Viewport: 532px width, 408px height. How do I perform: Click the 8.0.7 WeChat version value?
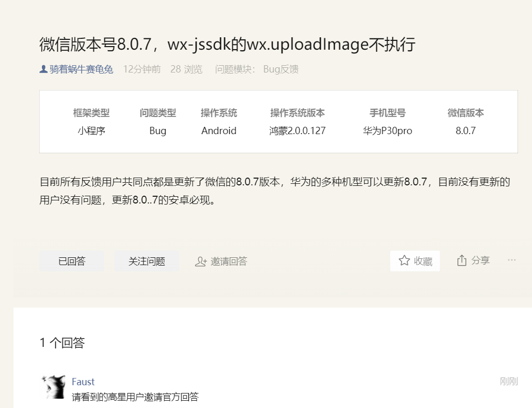point(466,130)
